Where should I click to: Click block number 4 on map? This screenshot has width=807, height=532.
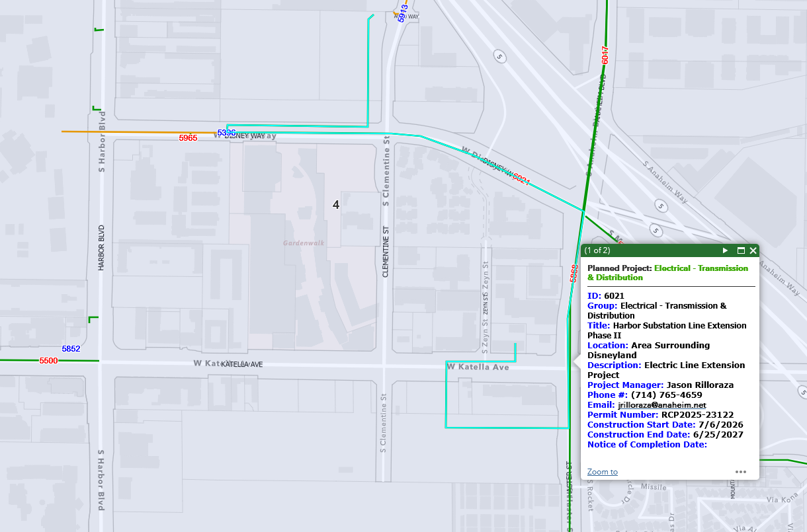[x=336, y=205]
